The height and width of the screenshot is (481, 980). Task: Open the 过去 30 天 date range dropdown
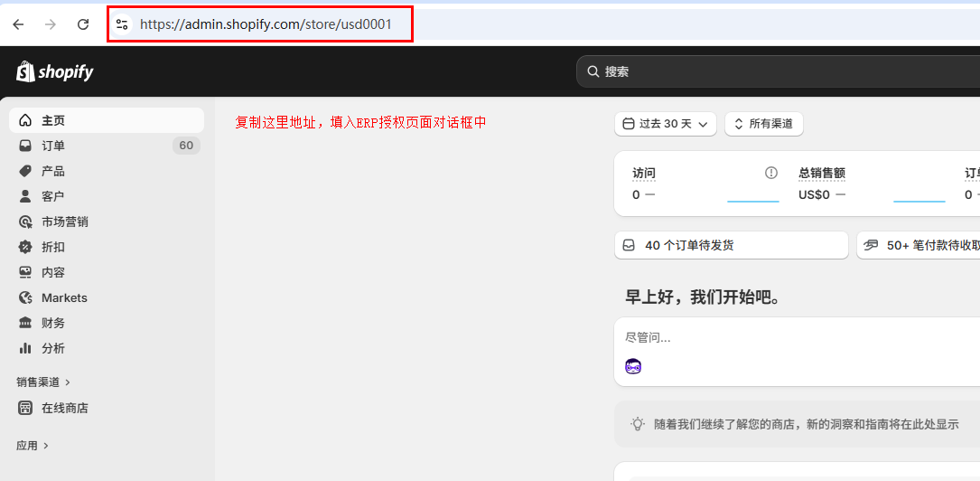click(x=666, y=124)
